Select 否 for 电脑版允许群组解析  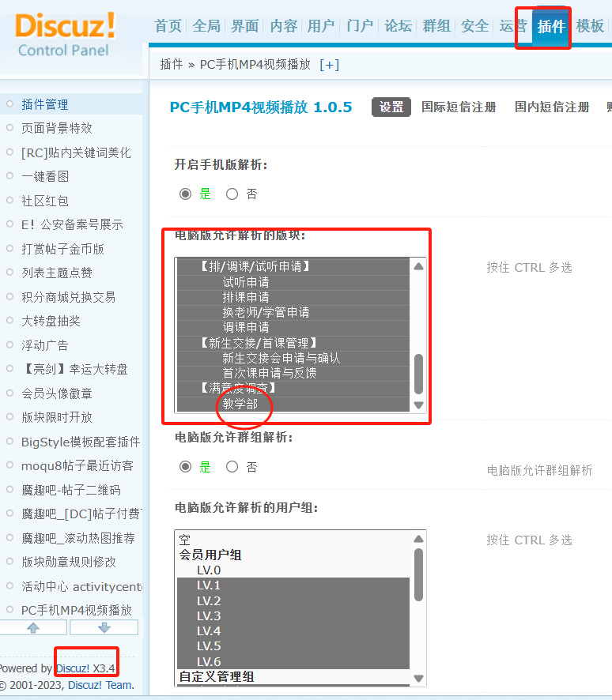[x=232, y=467]
